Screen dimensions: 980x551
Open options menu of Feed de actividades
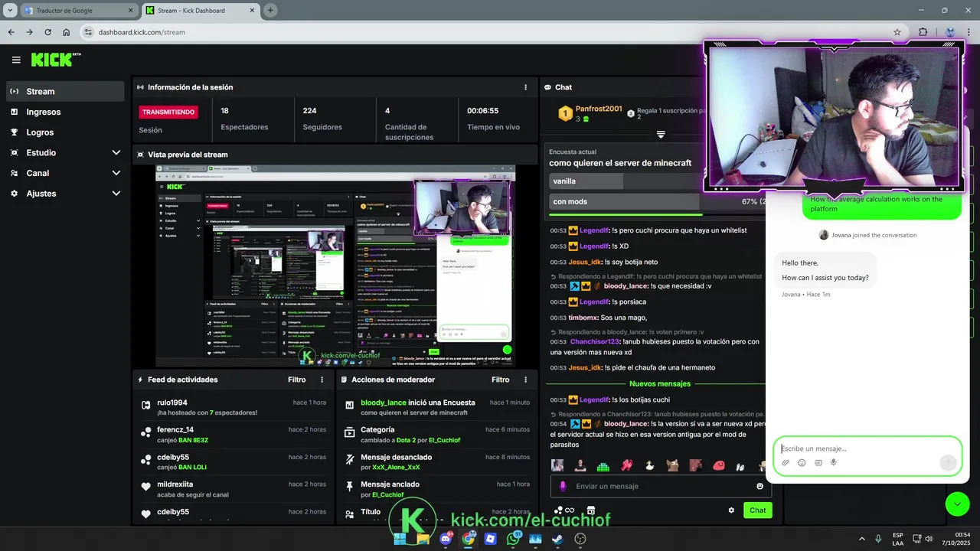point(322,380)
